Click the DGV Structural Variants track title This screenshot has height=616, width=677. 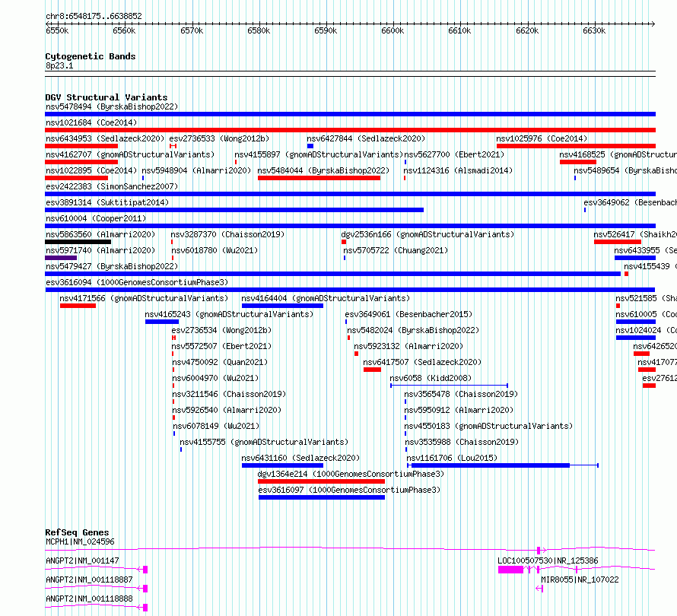pyautogui.click(x=106, y=97)
